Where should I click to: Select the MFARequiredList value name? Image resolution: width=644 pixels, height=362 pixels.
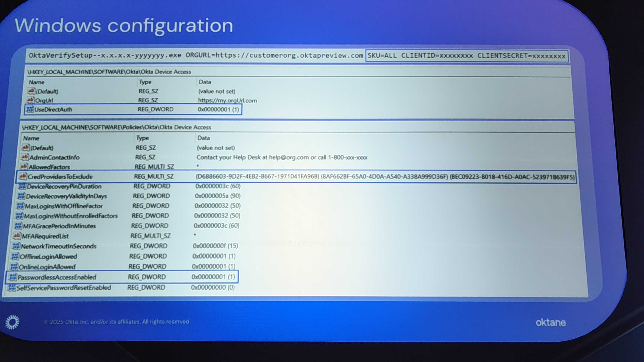coord(45,236)
